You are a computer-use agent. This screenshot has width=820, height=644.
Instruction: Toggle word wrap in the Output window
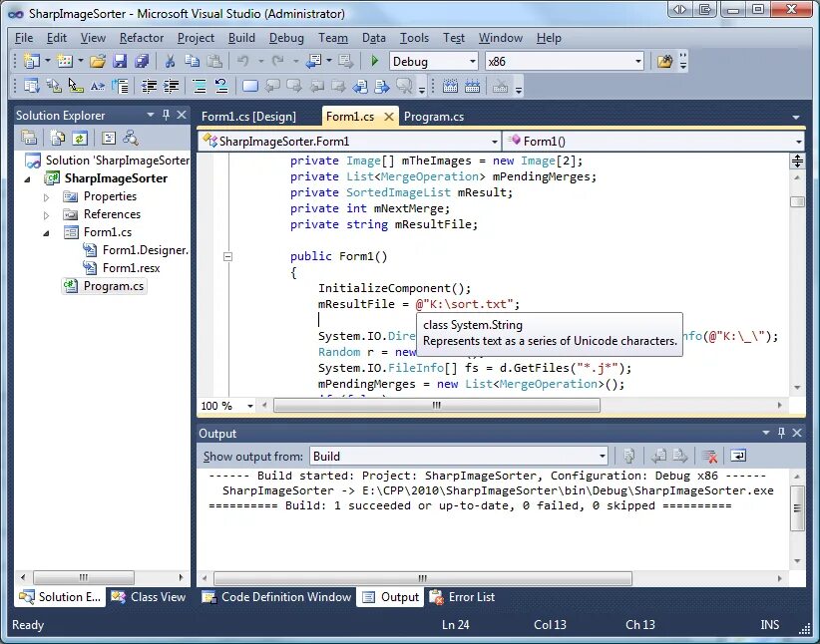click(x=738, y=456)
